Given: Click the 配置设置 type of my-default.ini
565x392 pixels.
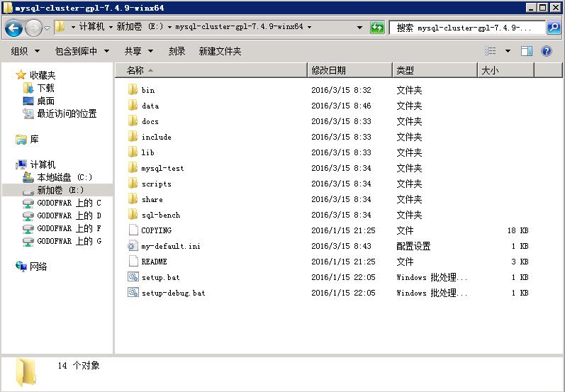Looking at the screenshot, I should click(413, 246).
